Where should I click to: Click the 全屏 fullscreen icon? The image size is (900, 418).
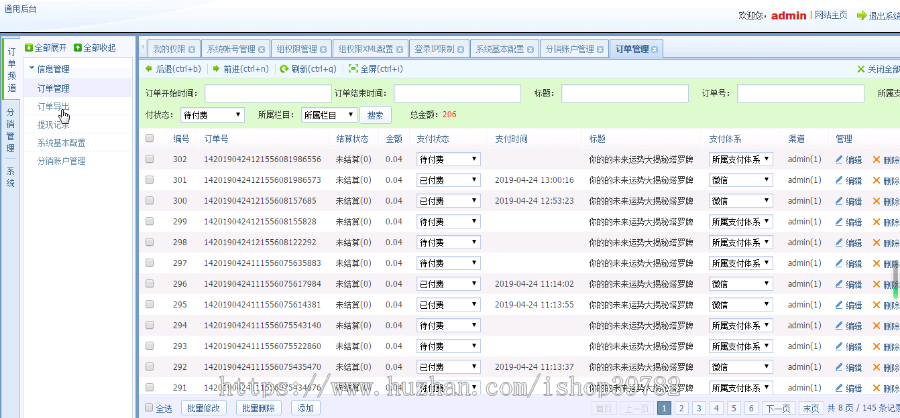pos(352,69)
